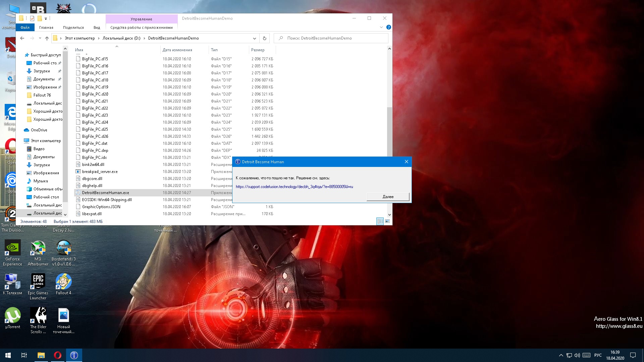Screen dimensions: 644x362
Task: Switch to Detroit Become Human info dialog on taskbar
Action: tap(74, 355)
